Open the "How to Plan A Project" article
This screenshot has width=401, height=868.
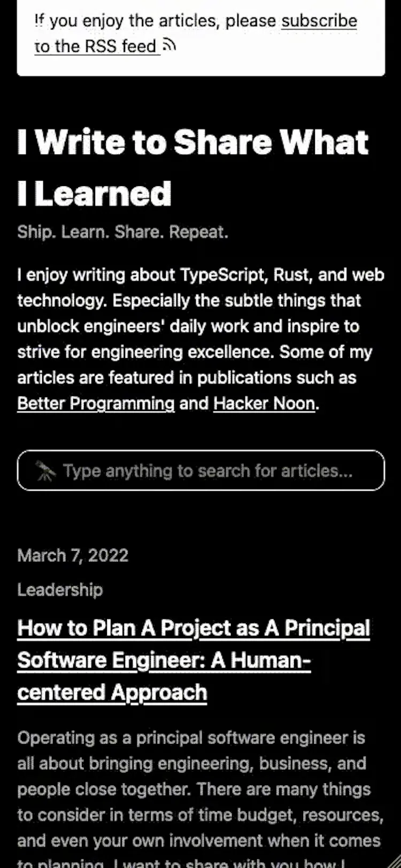point(194,660)
